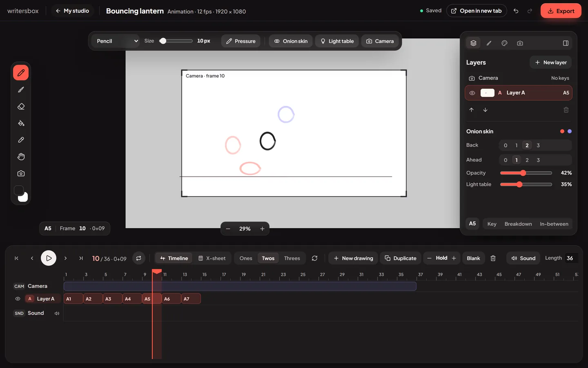588x368 pixels.
Task: Export the animation
Action: pyautogui.click(x=561, y=11)
